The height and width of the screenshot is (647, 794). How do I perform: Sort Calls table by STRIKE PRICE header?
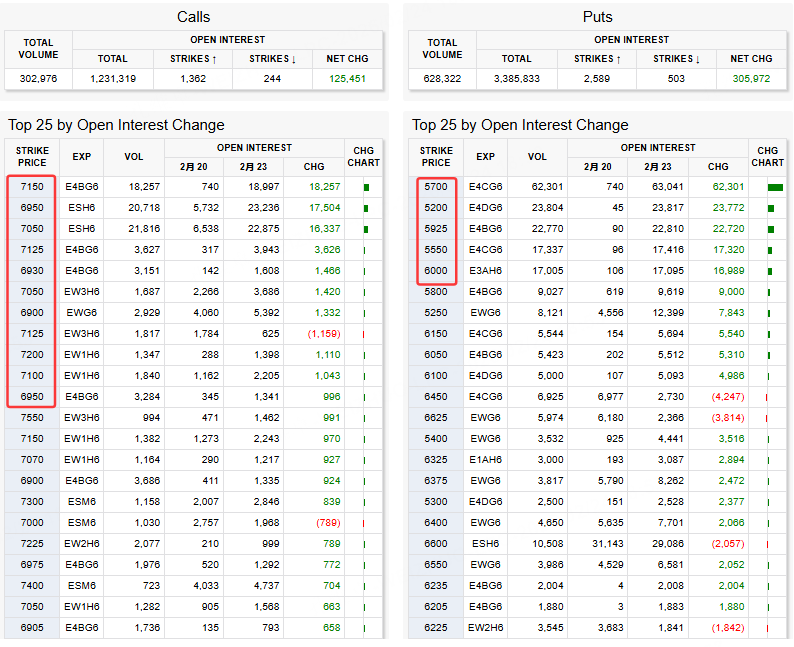pos(32,157)
